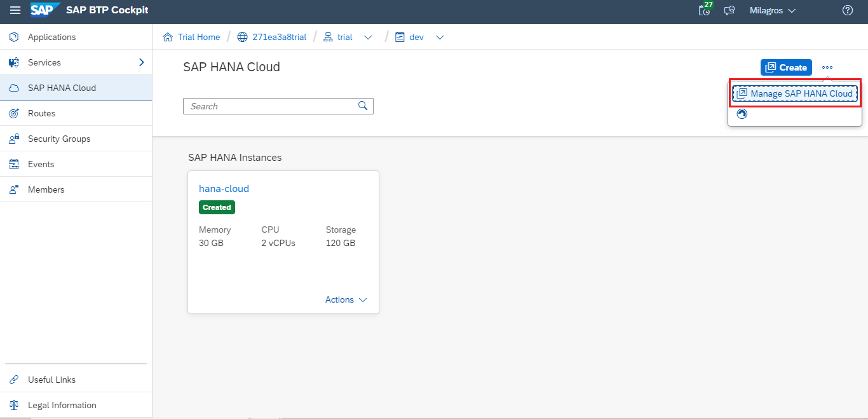Click the Create button

coord(786,67)
